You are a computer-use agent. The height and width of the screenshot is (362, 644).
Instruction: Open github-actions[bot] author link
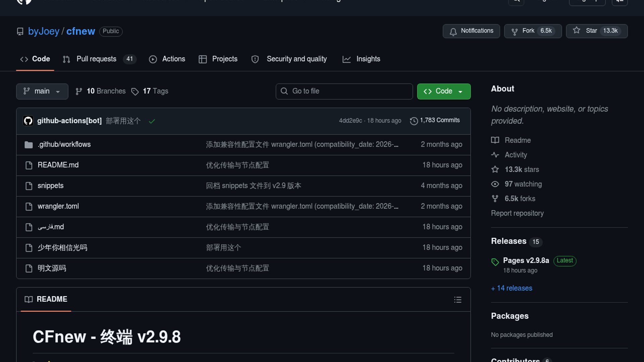69,121
